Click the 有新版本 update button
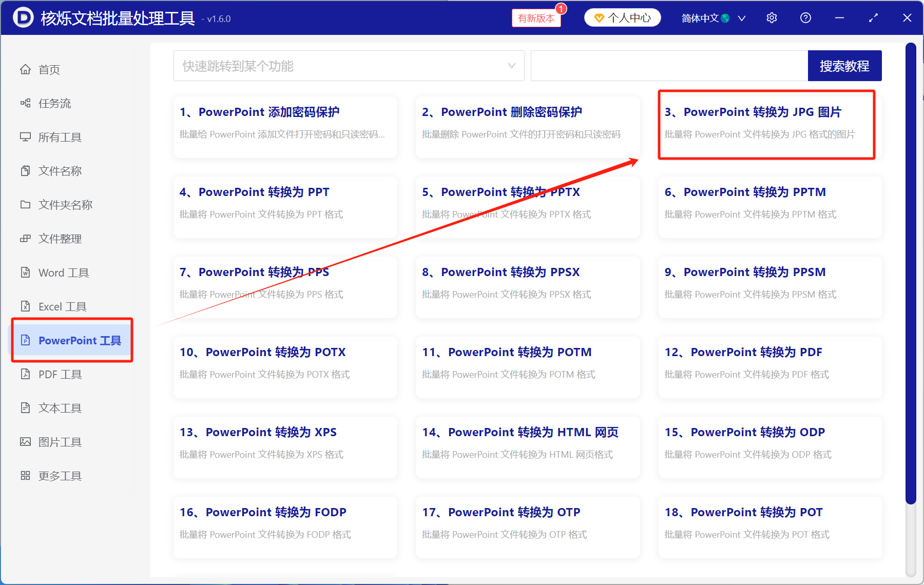The height and width of the screenshot is (585, 924). 536,18
